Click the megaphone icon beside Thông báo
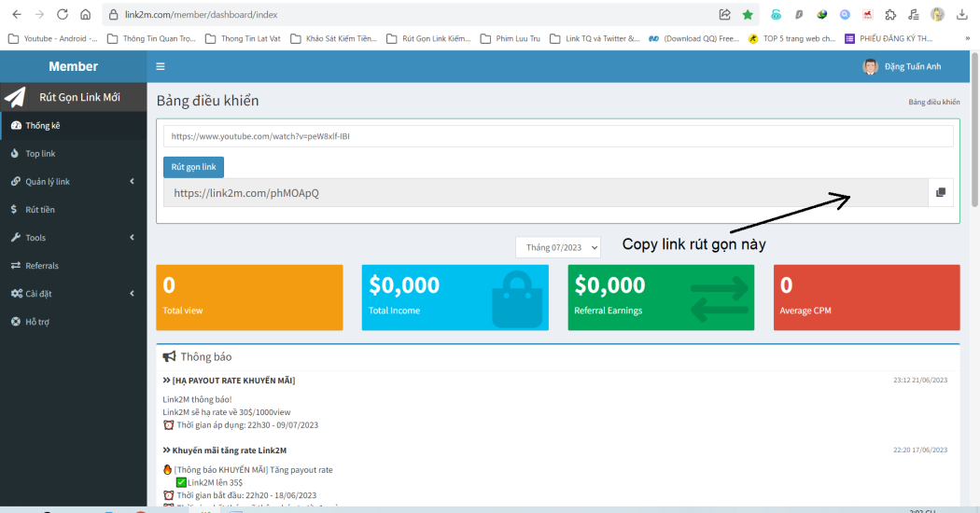Screen dimensions: 980x513 coord(169,356)
